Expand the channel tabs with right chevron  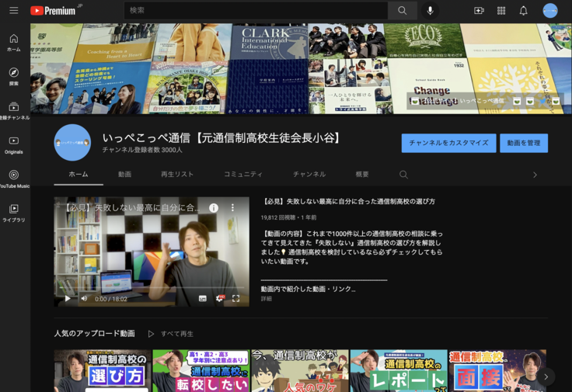[535, 175]
